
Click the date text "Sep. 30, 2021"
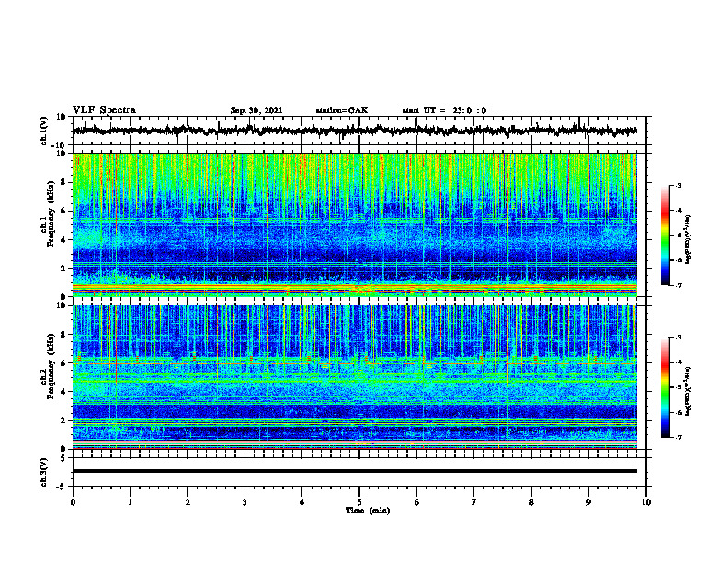[x=256, y=110]
